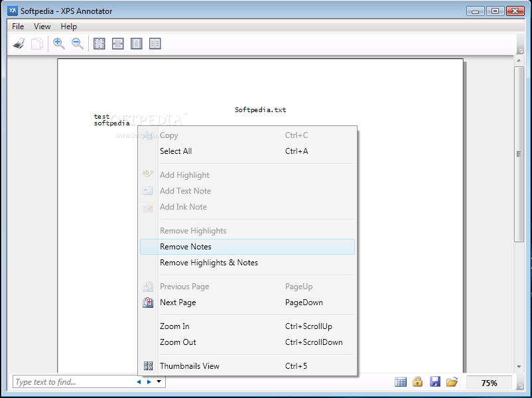Viewport: 532px width, 398px height.
Task: Find next match with right blue arrow
Action: (x=149, y=382)
